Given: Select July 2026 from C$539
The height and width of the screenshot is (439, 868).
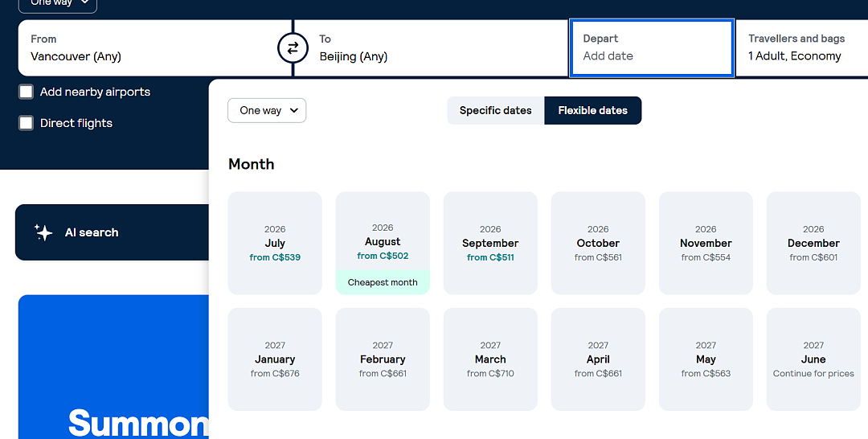Looking at the screenshot, I should pyautogui.click(x=275, y=243).
